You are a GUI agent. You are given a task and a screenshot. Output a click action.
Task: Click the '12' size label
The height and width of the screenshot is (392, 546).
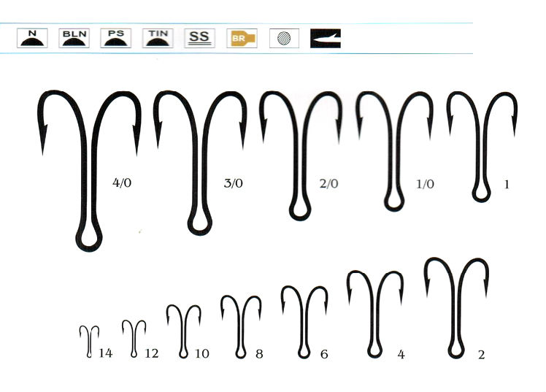click(x=152, y=353)
